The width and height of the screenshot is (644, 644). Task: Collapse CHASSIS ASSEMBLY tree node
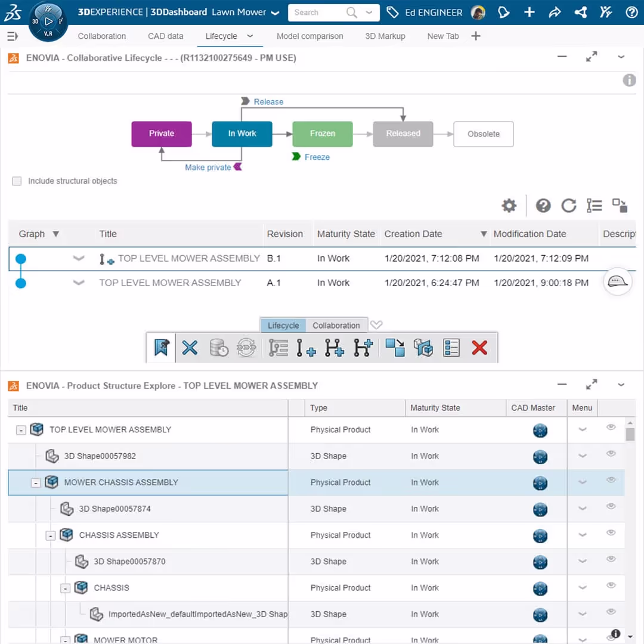[51, 535]
